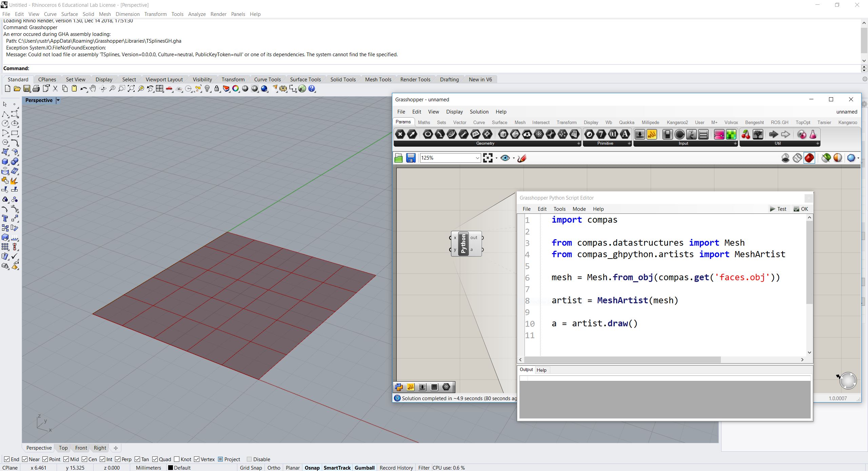
Task: Enable the Disable checkbox in Osnap bar
Action: coord(249,459)
